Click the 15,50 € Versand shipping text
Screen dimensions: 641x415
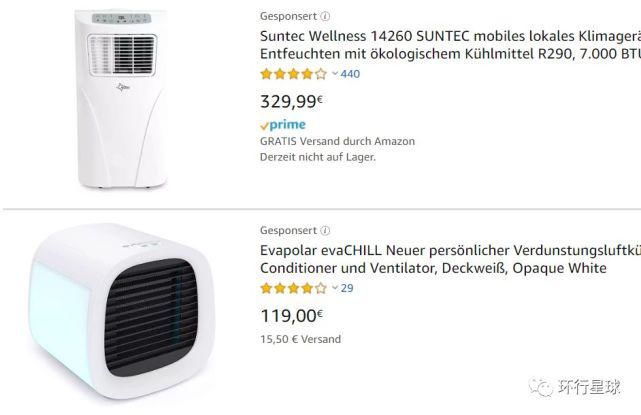(300, 339)
